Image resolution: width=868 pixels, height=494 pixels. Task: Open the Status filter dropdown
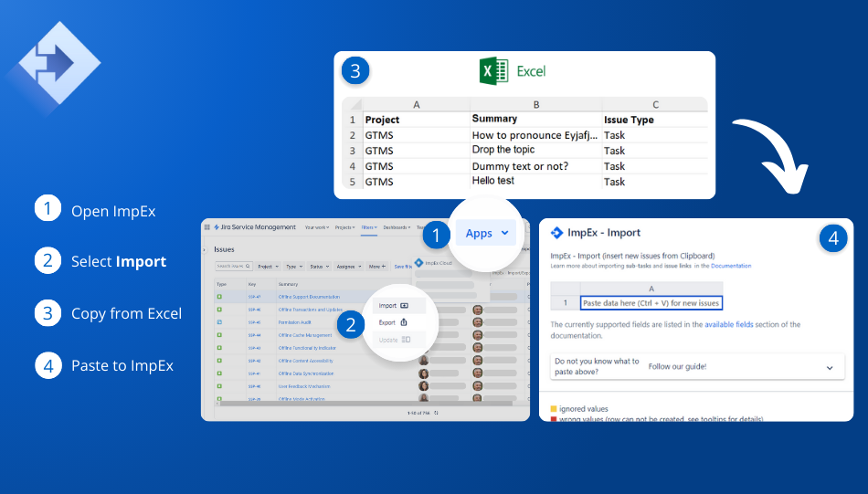319,266
